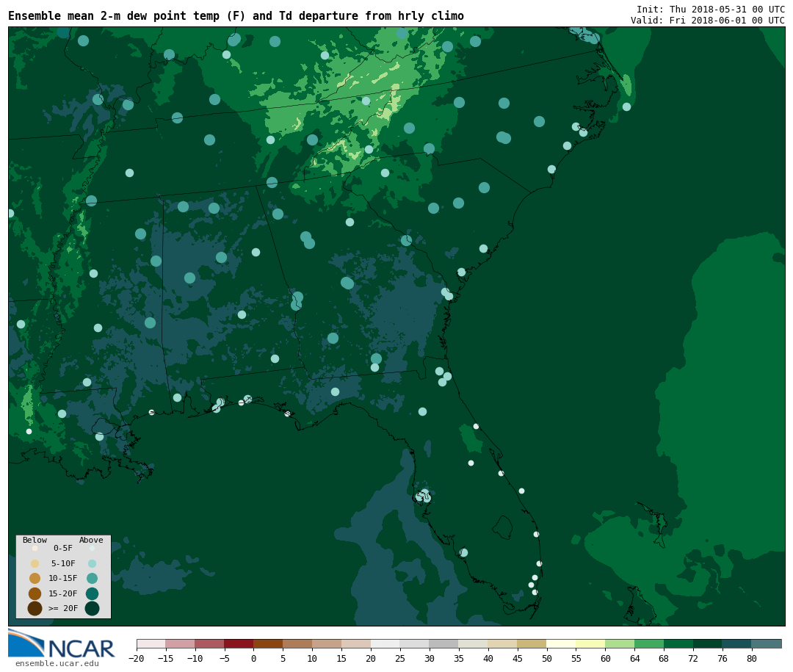
Task: Open the ensemble.ucar.edu link text
Action: click(57, 663)
